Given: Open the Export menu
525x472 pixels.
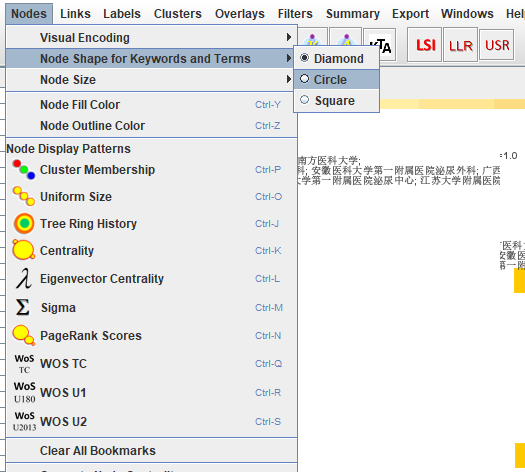Looking at the screenshot, I should 410,14.
